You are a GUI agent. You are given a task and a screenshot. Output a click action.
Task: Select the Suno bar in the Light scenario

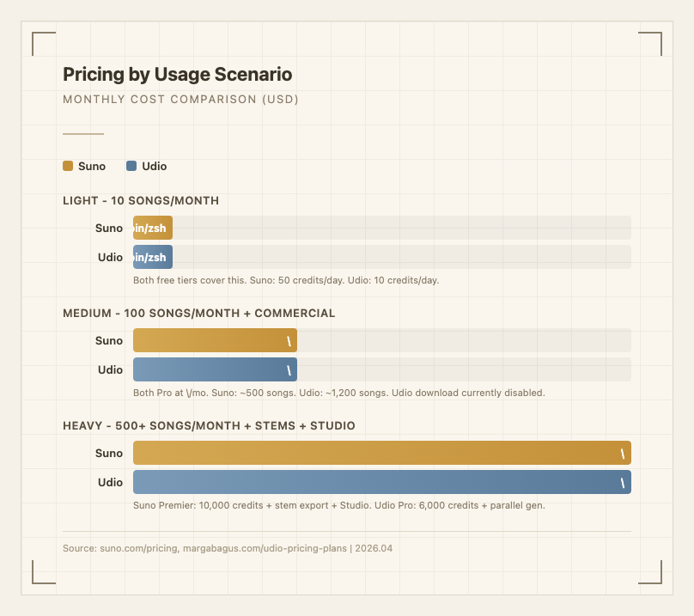pos(153,228)
